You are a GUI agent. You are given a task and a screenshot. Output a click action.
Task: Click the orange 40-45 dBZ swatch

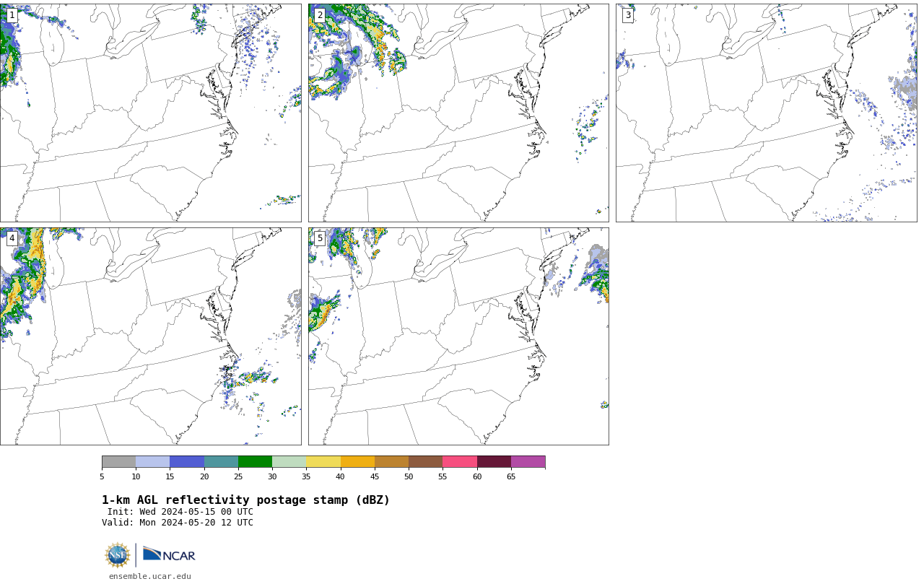357,462
